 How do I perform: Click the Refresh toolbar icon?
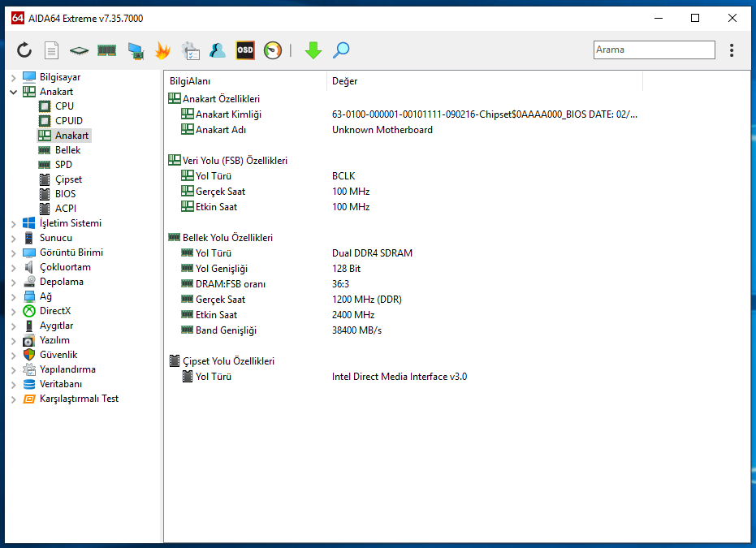(24, 50)
